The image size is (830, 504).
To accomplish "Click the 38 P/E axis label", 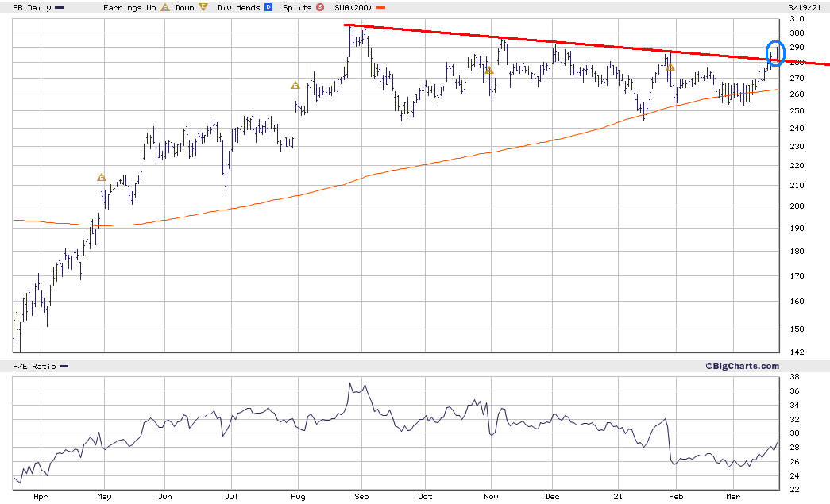I will [x=794, y=377].
